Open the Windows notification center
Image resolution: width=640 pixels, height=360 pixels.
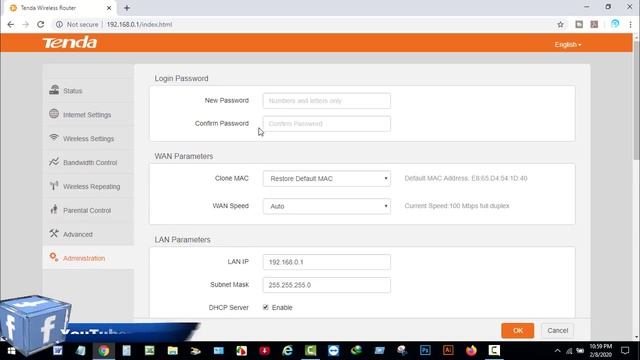click(625, 351)
